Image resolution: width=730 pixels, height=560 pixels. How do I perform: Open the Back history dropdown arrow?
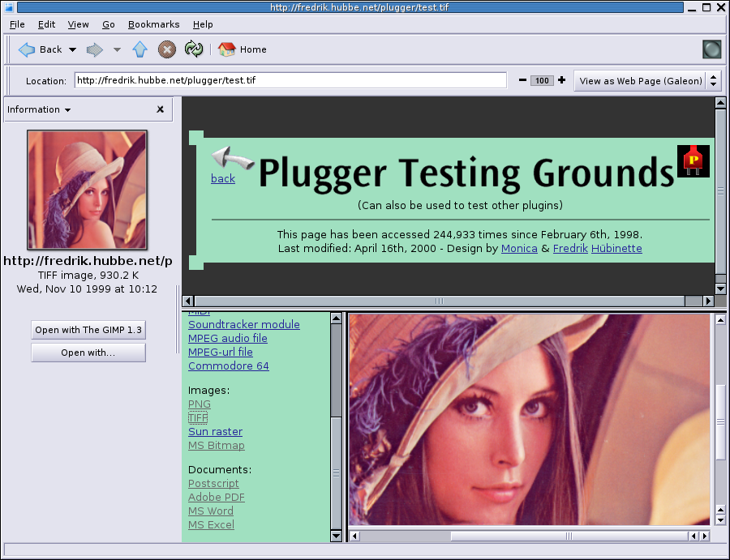click(x=72, y=49)
